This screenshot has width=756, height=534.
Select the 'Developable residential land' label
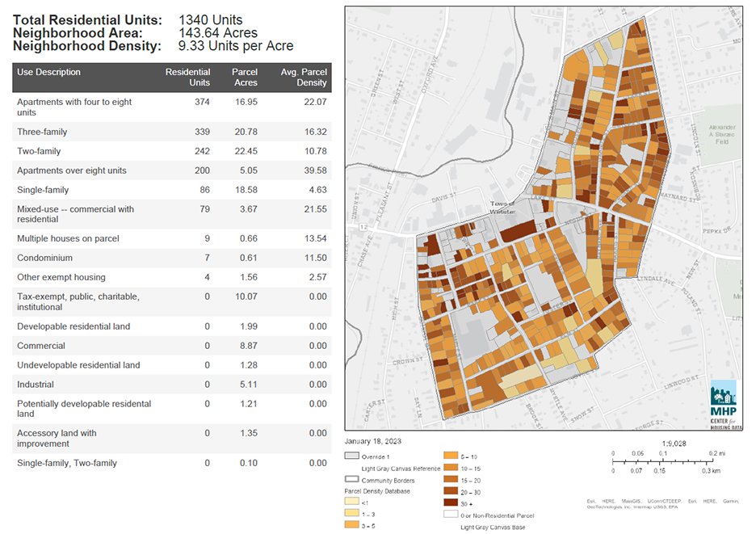click(73, 326)
